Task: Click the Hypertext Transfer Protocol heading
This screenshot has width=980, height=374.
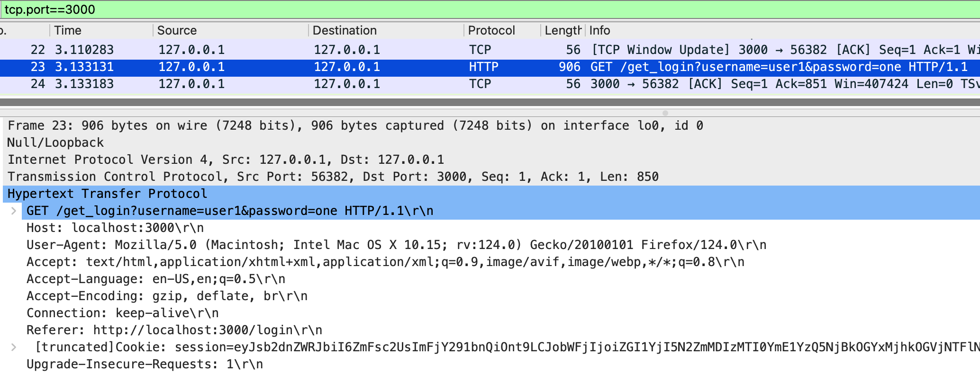Action: (108, 194)
